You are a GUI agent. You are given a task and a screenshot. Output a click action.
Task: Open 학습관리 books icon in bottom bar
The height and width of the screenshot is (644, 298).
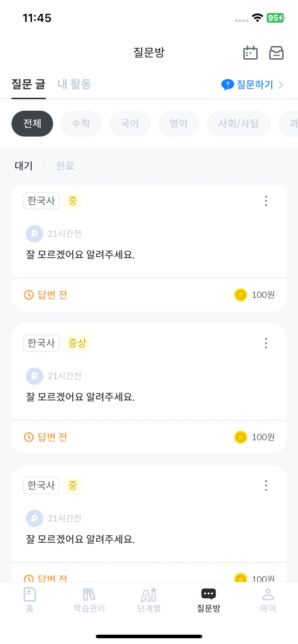[89, 594]
